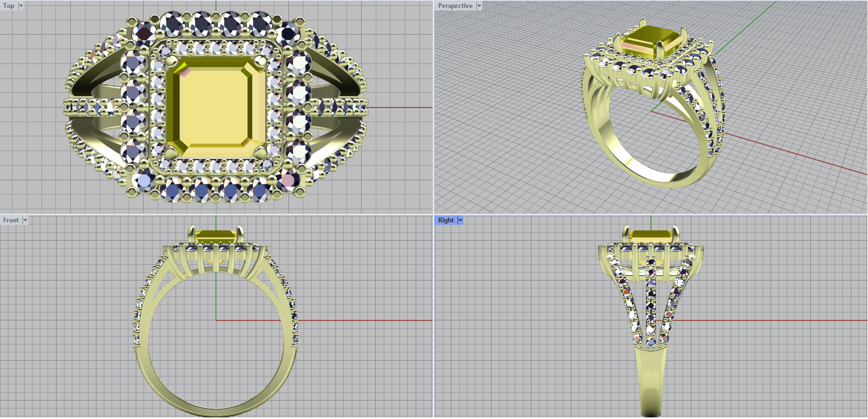Select the ring band bottom in Front view
Screen dimensions: 868x419
[216, 412]
